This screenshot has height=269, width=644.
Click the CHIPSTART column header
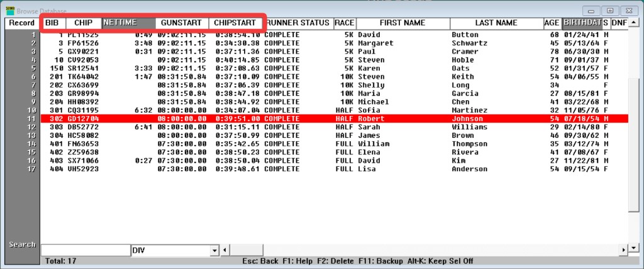click(235, 23)
